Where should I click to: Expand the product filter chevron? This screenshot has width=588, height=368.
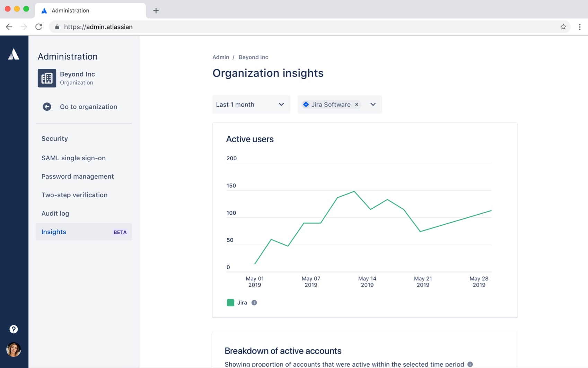pos(373,105)
